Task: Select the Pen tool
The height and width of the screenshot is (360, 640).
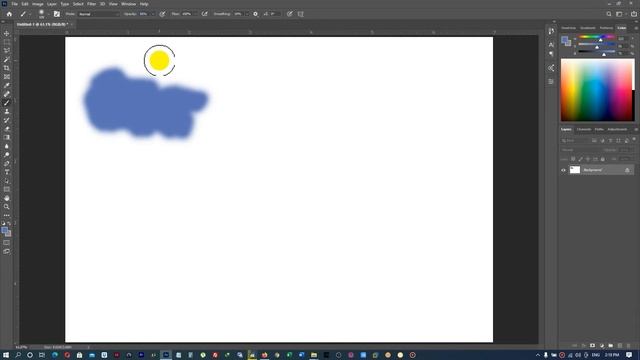Action: tap(7, 163)
